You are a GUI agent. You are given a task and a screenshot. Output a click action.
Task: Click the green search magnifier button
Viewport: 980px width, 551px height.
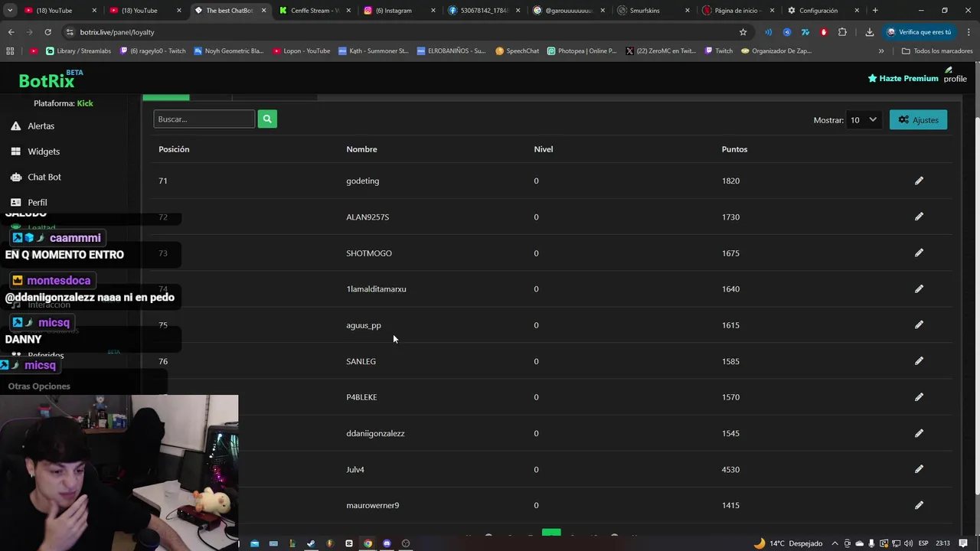tap(267, 119)
